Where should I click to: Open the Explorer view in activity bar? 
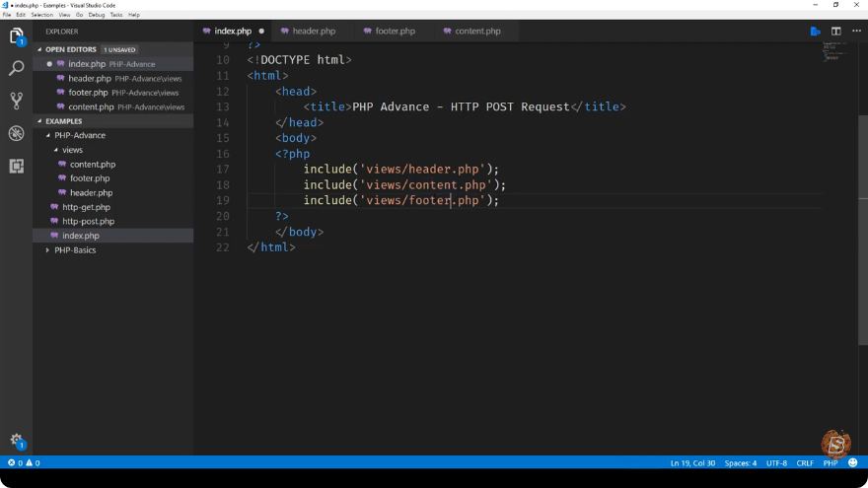pyautogui.click(x=16, y=35)
